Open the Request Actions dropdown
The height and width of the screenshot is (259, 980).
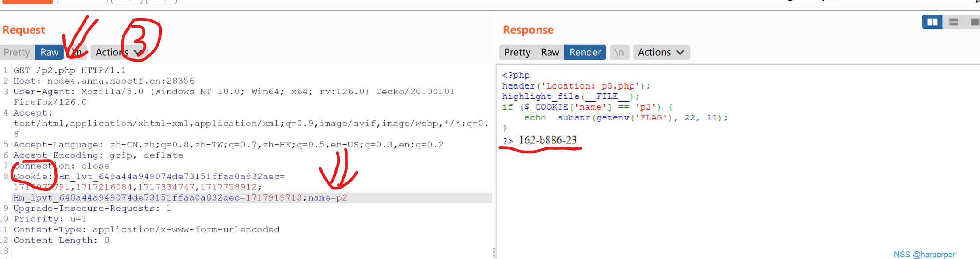pyautogui.click(x=118, y=52)
